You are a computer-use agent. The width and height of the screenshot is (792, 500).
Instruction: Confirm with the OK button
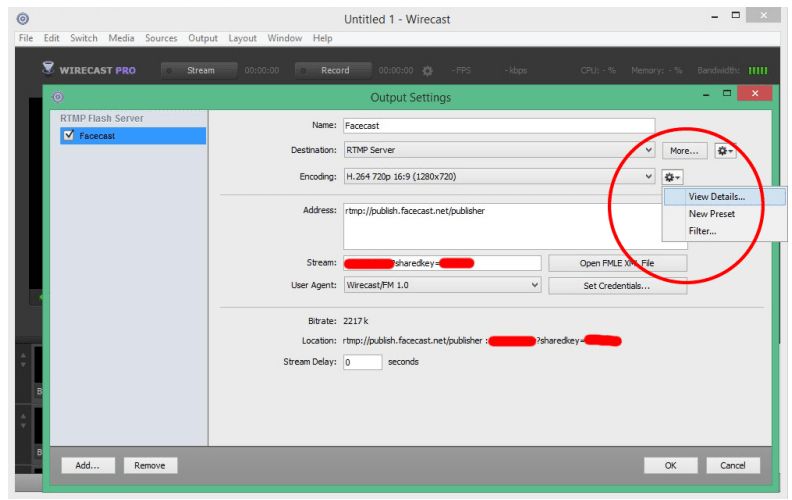point(670,466)
